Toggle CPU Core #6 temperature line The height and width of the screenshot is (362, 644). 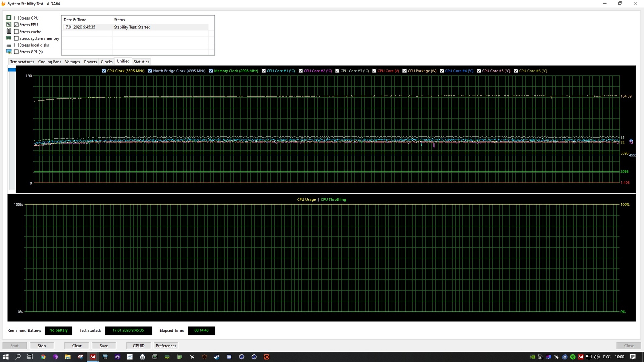[x=516, y=71]
